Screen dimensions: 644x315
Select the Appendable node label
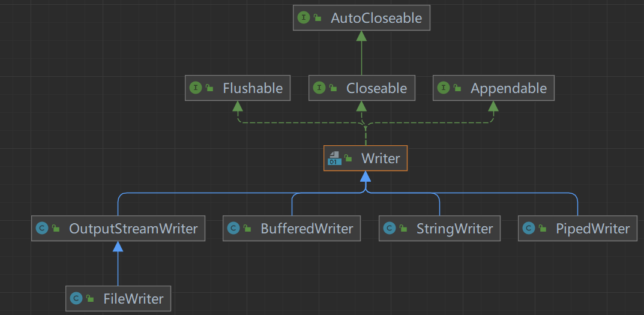tap(508, 88)
